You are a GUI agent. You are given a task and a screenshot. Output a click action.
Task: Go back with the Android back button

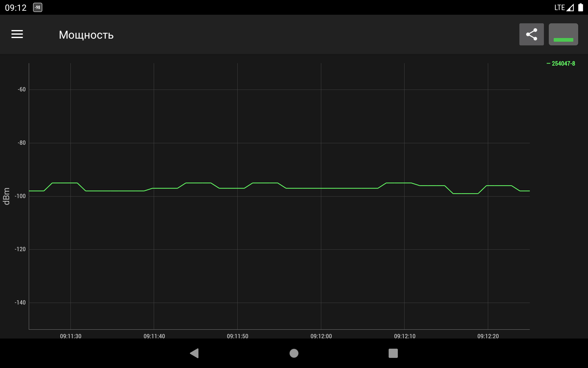(194, 353)
